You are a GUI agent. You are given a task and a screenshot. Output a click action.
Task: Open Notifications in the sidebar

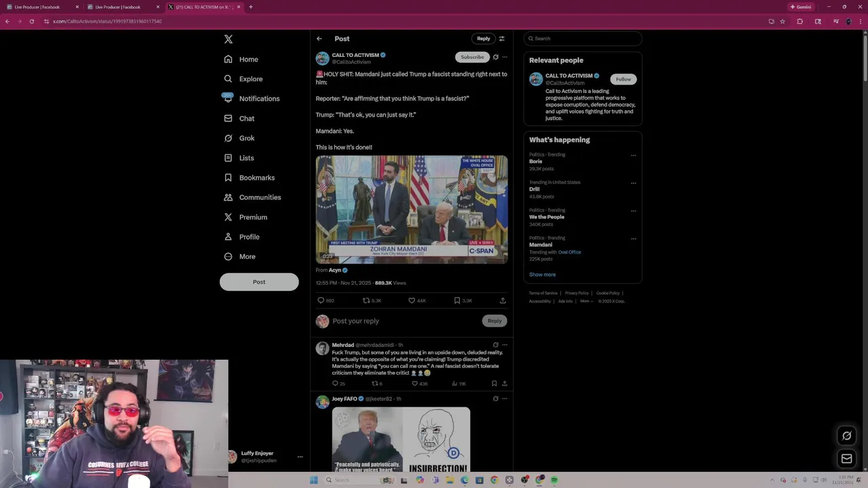click(251, 98)
